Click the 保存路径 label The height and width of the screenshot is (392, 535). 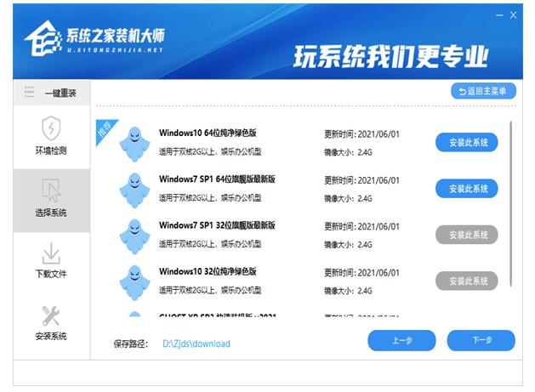pos(131,344)
